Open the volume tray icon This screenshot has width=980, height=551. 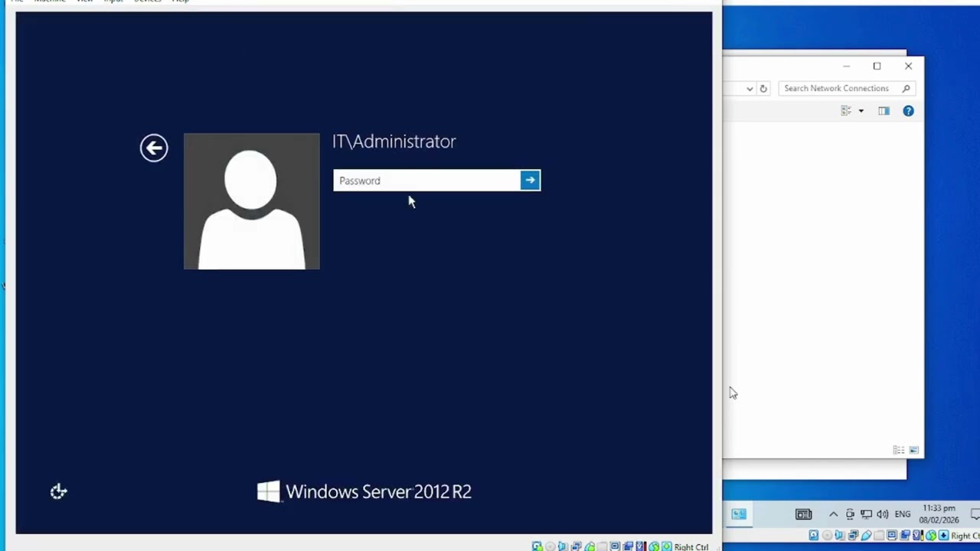tap(883, 514)
